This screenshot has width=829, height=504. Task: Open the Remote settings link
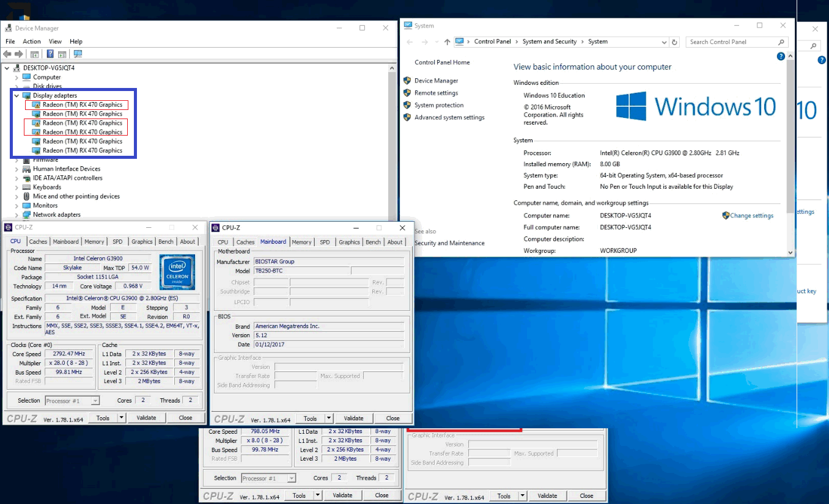pos(436,93)
